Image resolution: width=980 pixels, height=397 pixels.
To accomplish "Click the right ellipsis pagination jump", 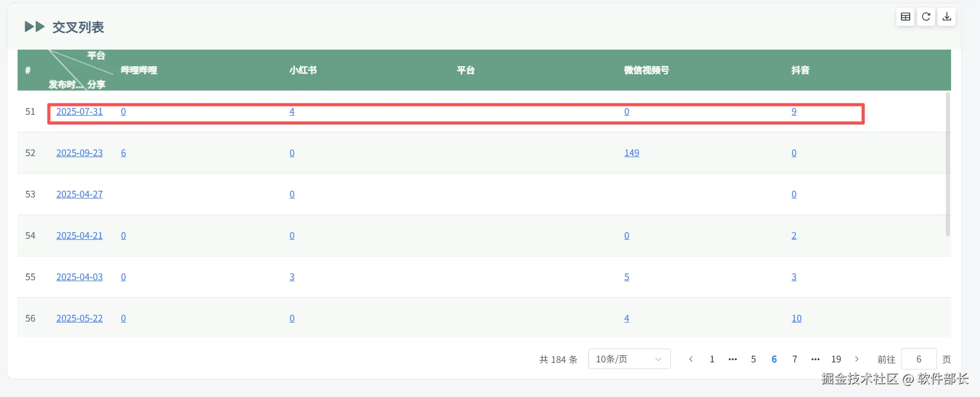I will click(x=816, y=359).
